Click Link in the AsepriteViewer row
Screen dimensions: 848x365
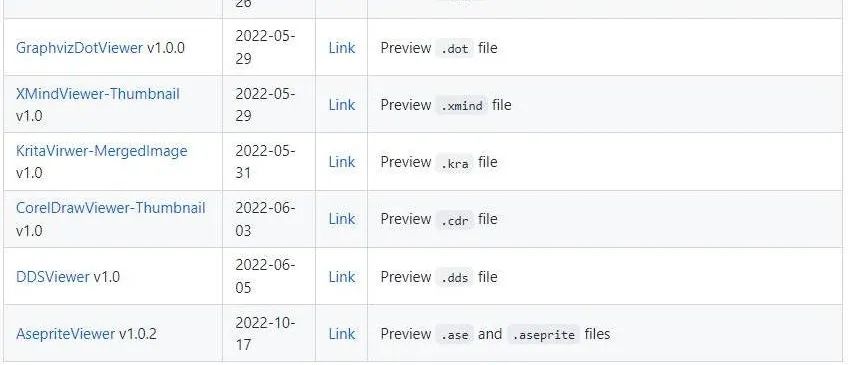342,334
